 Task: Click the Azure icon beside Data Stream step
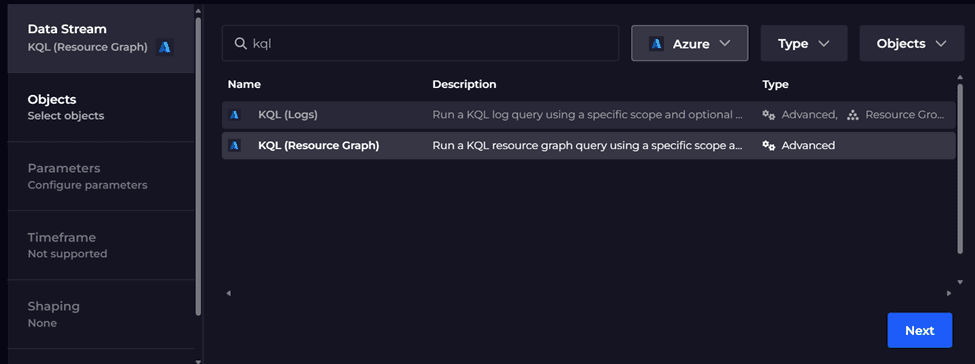tap(165, 47)
